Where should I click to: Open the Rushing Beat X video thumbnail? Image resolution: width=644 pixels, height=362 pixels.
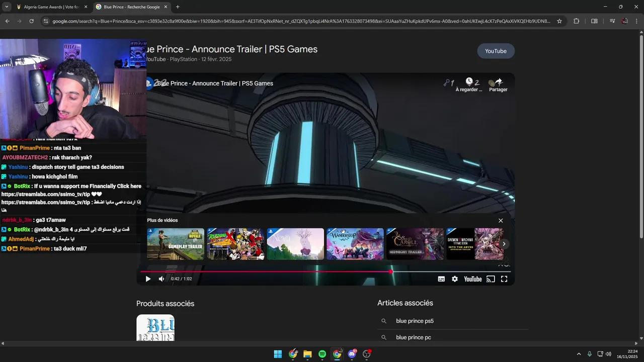point(235,244)
